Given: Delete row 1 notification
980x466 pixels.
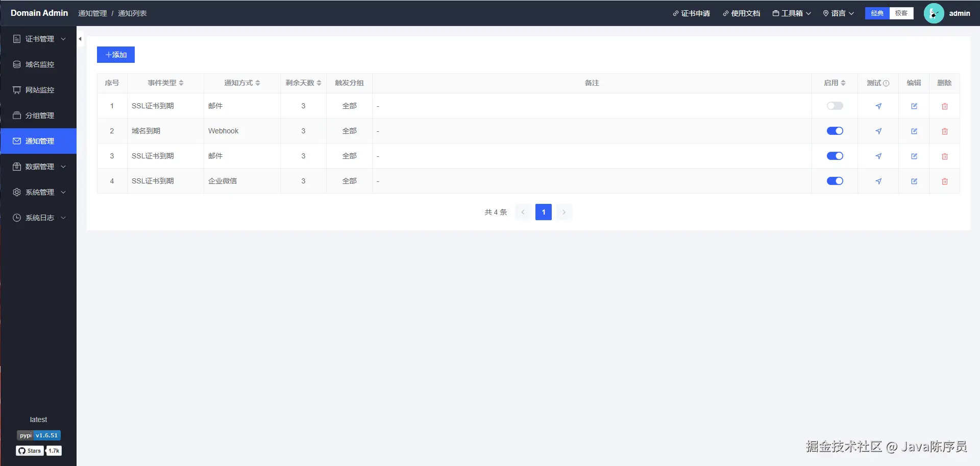Looking at the screenshot, I should pyautogui.click(x=945, y=106).
